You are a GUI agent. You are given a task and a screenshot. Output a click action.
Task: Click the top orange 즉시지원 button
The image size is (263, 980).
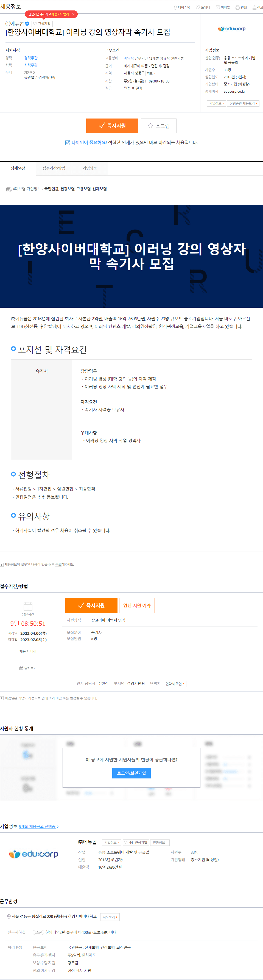pos(112,126)
